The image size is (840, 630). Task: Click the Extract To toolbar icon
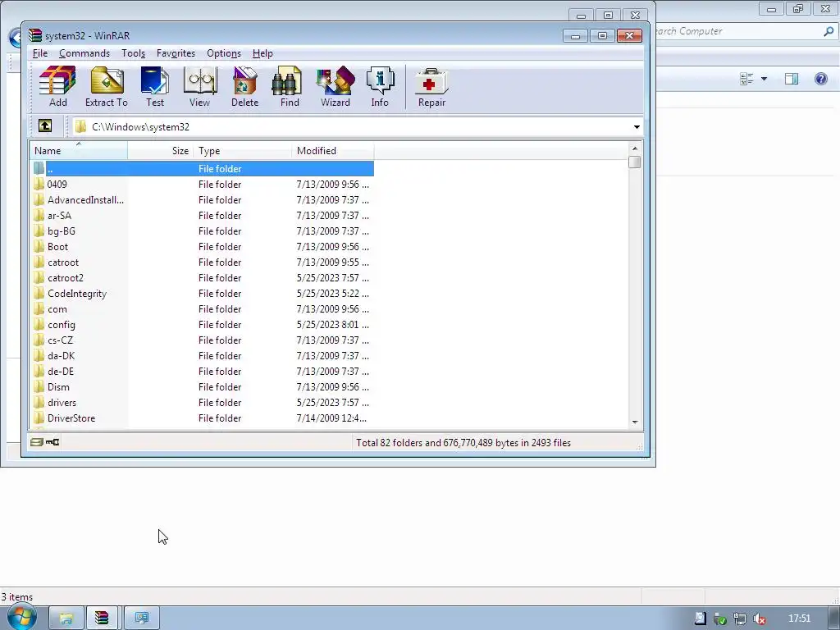[107, 87]
